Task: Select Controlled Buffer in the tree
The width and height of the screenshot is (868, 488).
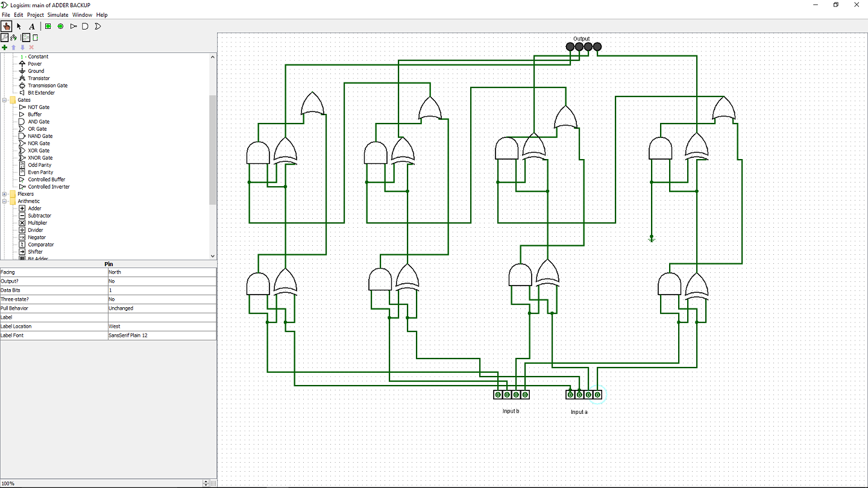Action: pyautogui.click(x=46, y=180)
